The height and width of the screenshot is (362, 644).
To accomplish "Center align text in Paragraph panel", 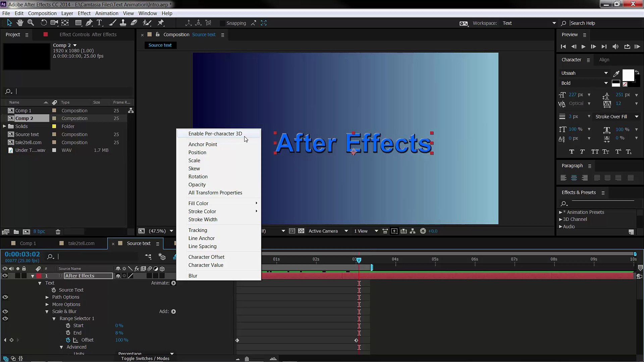I will [x=574, y=178].
